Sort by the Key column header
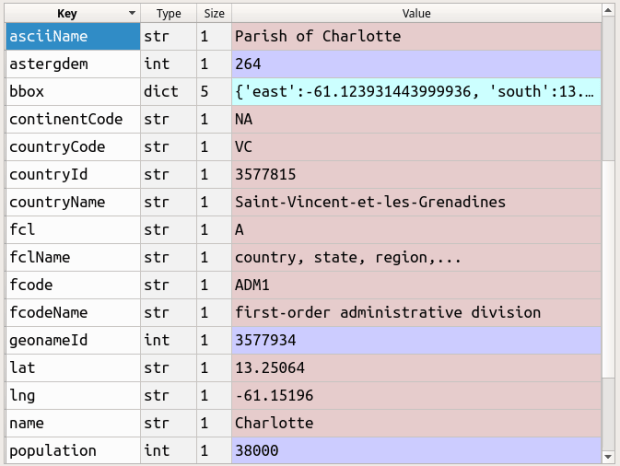620x466 pixels. (x=73, y=13)
